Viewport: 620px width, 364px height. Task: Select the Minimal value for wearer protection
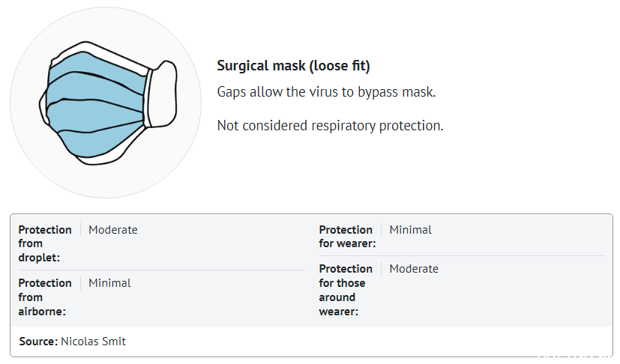410,230
